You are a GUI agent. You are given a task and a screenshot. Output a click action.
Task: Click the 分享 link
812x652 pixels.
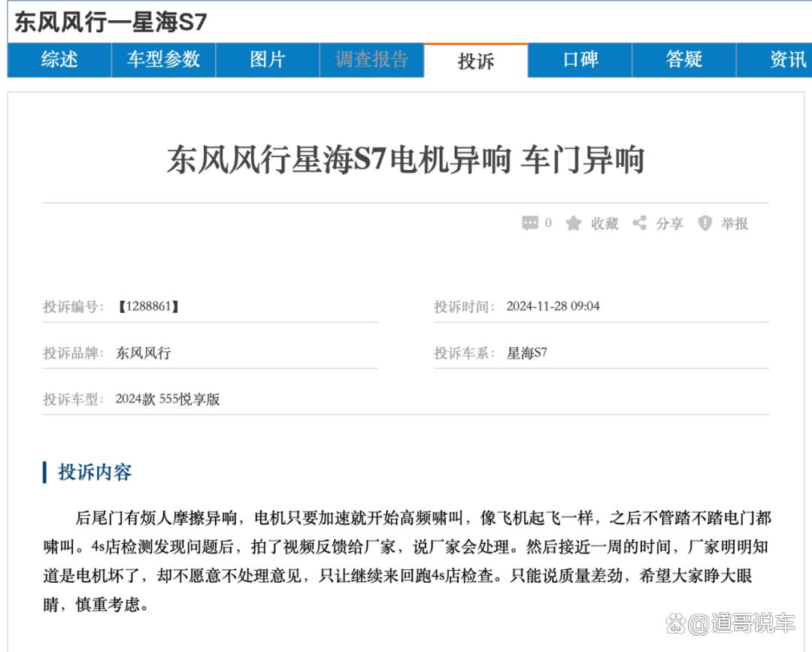click(x=670, y=223)
